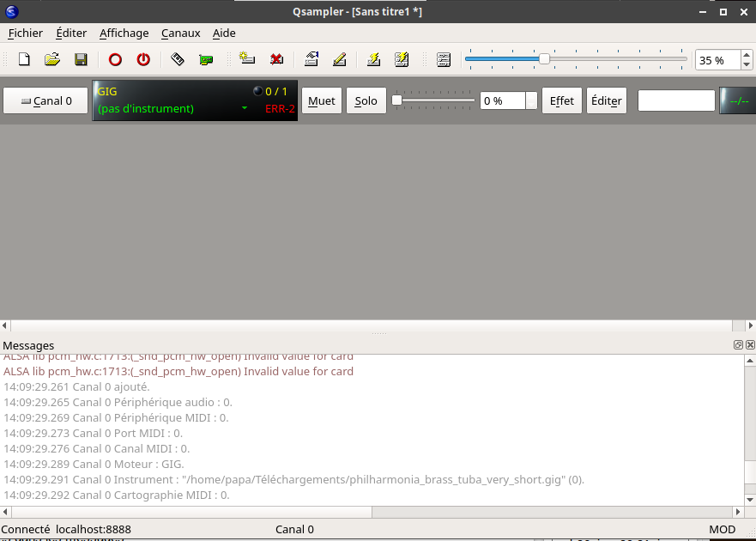Viewport: 756px width, 541px height.
Task: Click the '(pas d'instrument)' label
Action: (146, 108)
